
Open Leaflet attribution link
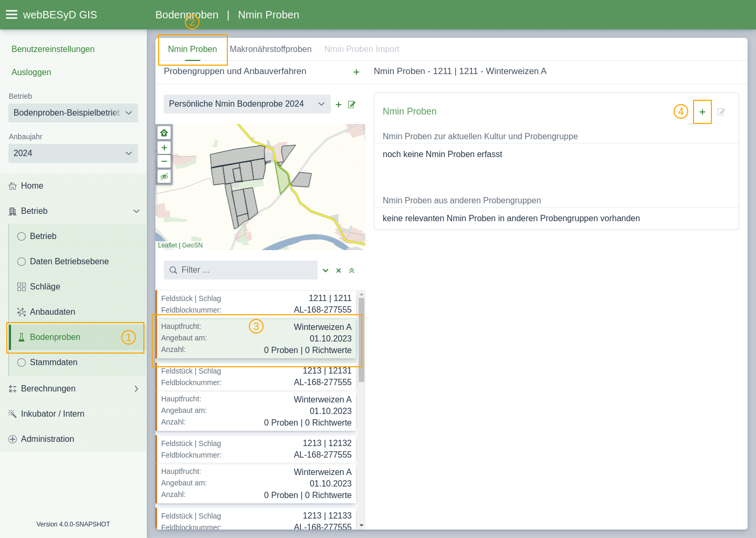click(x=167, y=245)
